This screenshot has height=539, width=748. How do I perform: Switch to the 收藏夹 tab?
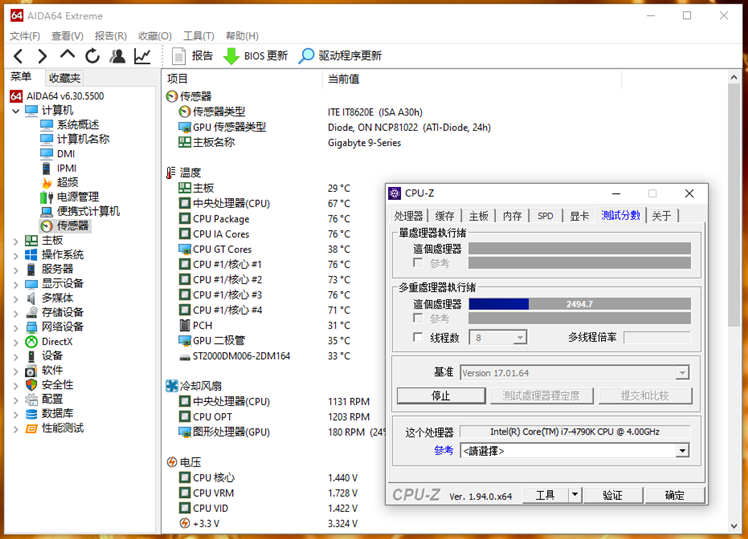[65, 78]
